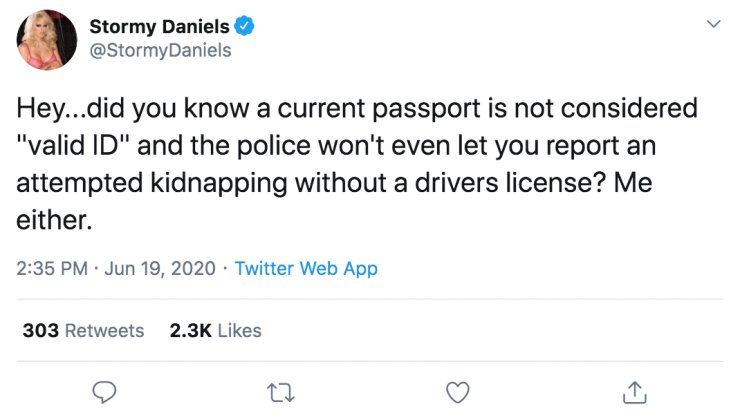Like the tweet with heart icon
The height and width of the screenshot is (420, 740).
pyautogui.click(x=458, y=393)
